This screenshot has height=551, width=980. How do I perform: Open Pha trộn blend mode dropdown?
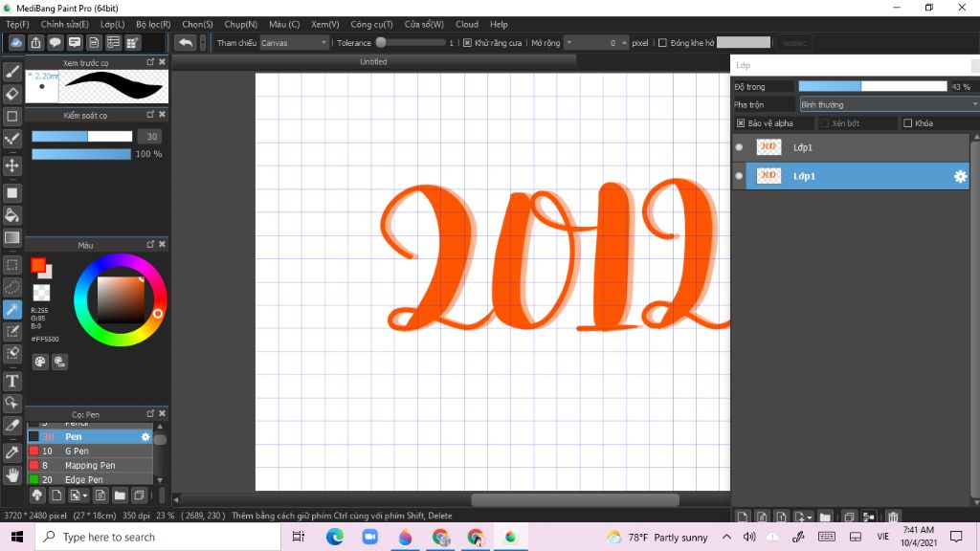click(889, 104)
